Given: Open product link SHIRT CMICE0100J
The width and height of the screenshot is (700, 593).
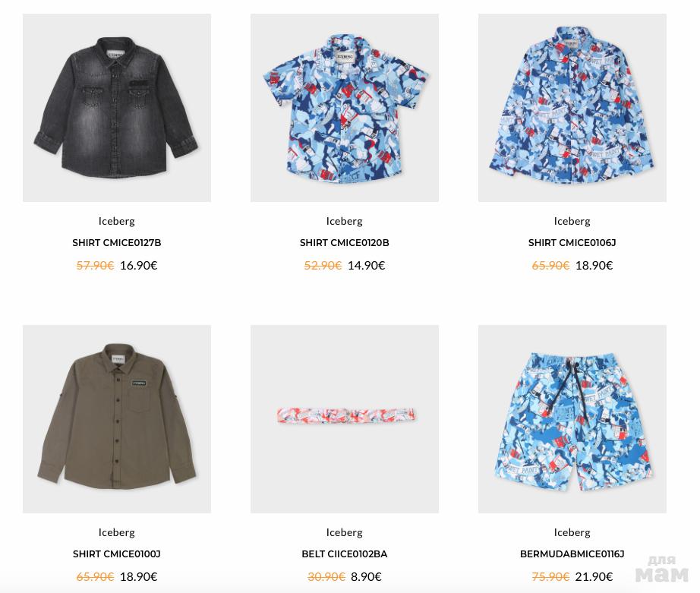Looking at the screenshot, I should 116,554.
